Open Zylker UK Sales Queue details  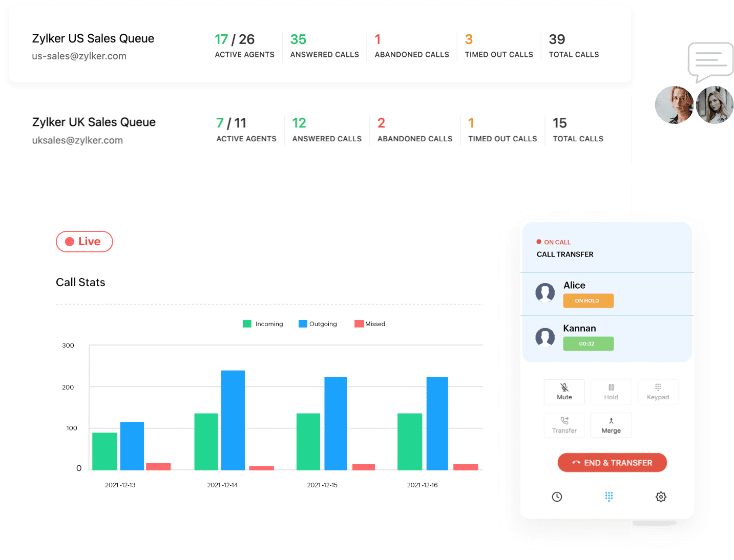pos(94,122)
